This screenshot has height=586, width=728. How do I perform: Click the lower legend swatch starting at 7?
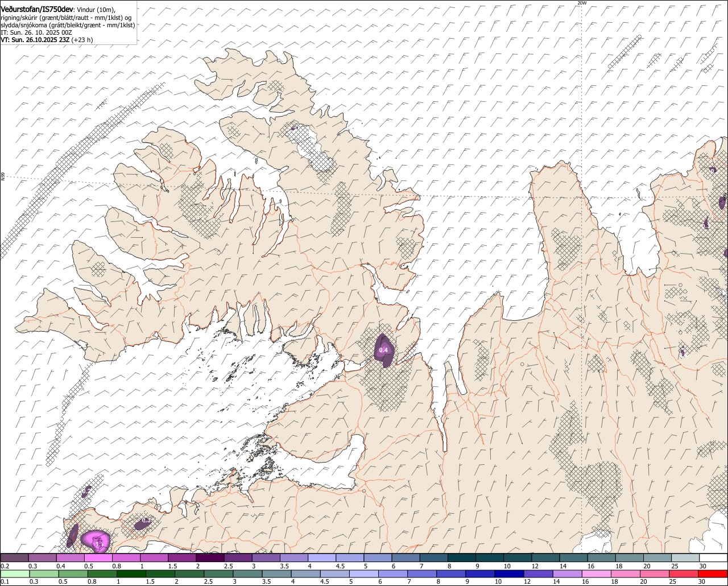[x=423, y=573]
